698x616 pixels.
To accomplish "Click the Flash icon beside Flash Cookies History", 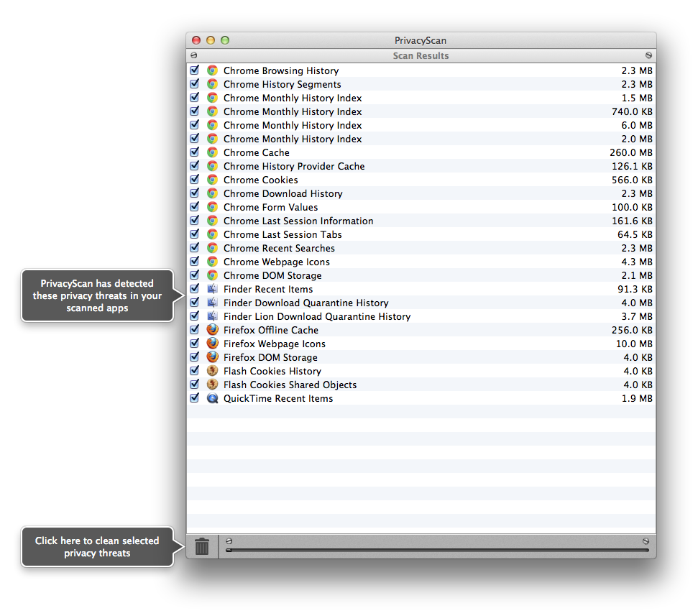I will (212, 371).
